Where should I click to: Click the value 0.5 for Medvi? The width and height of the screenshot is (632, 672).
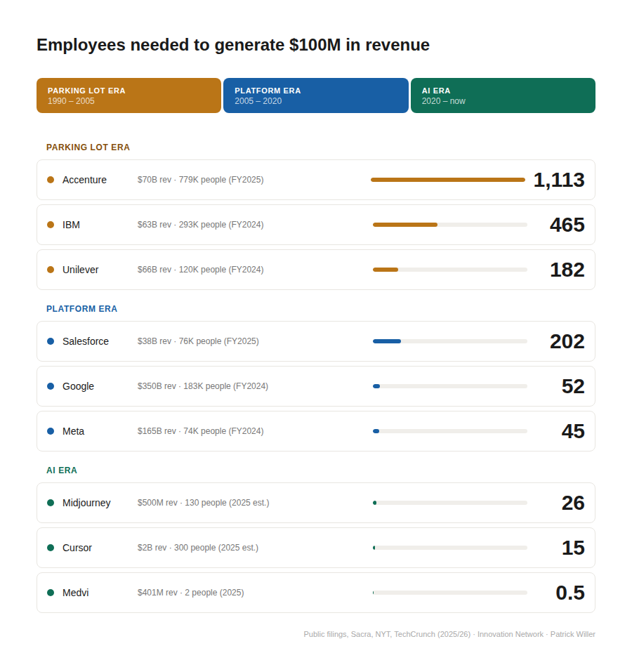tap(570, 593)
